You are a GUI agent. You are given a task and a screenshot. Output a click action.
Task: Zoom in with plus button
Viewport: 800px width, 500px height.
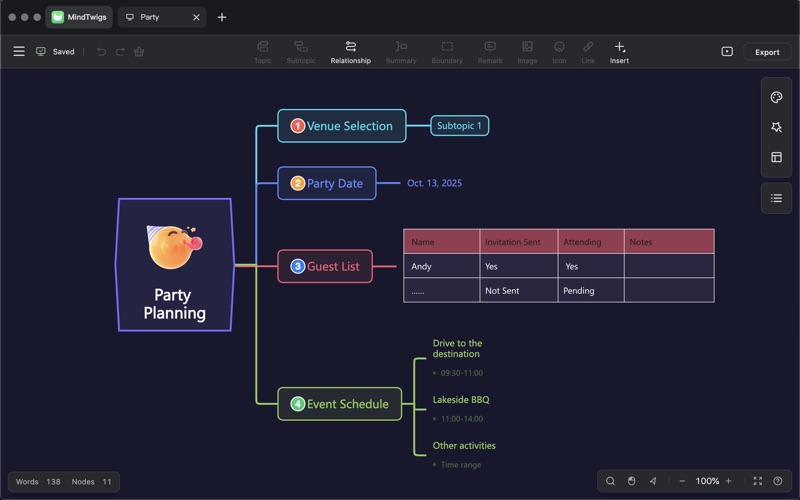[729, 481]
